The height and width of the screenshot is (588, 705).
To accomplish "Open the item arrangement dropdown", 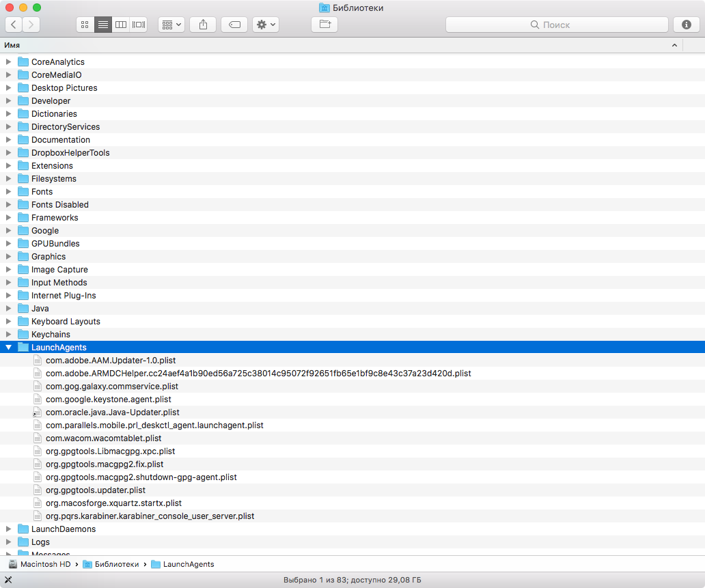I will point(171,25).
